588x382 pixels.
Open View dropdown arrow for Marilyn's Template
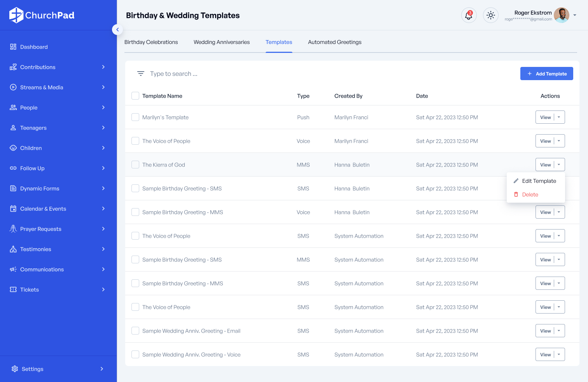click(x=559, y=117)
